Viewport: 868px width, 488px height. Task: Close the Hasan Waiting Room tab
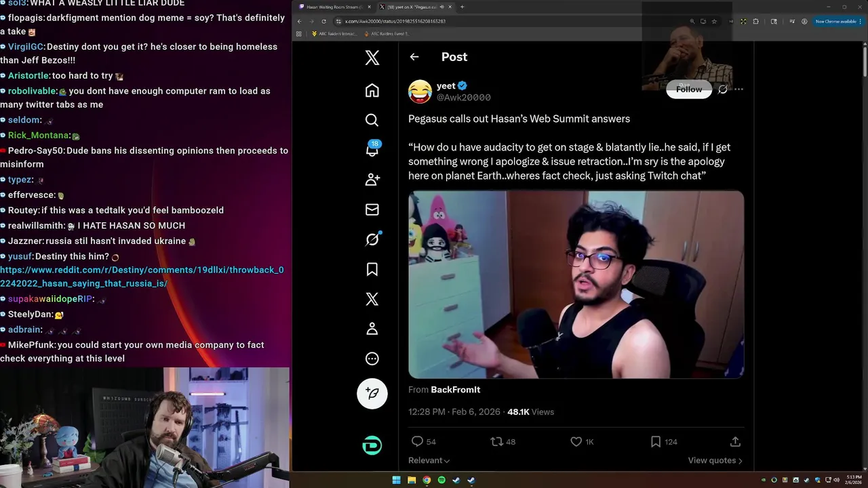pos(369,7)
